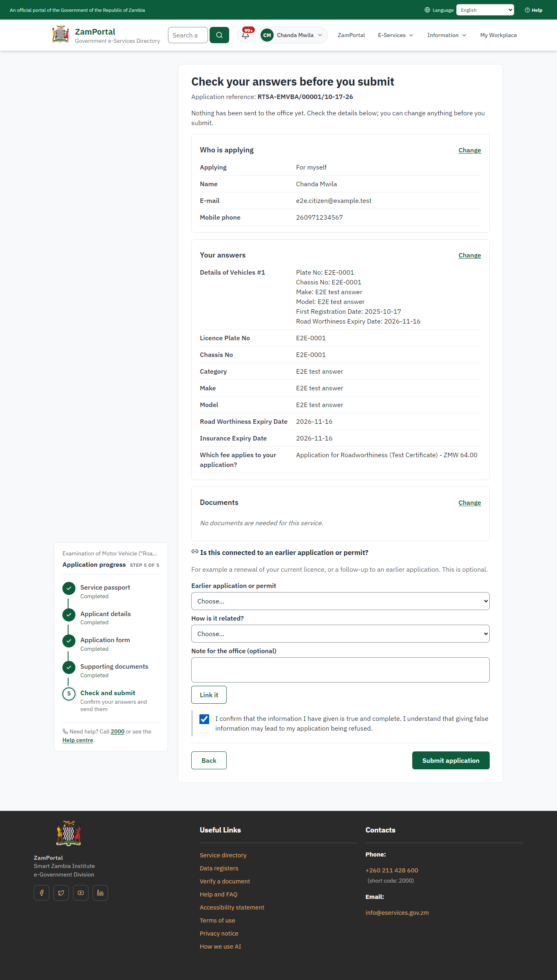This screenshot has width=557, height=980.
Task: Click the info@eservices.gov.zm email link
Action: point(397,912)
